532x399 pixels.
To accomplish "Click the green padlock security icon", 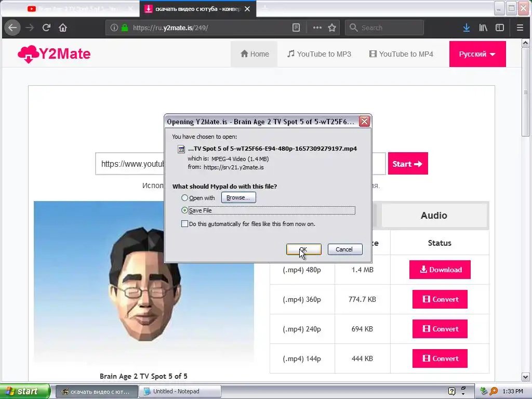I will pos(125,28).
